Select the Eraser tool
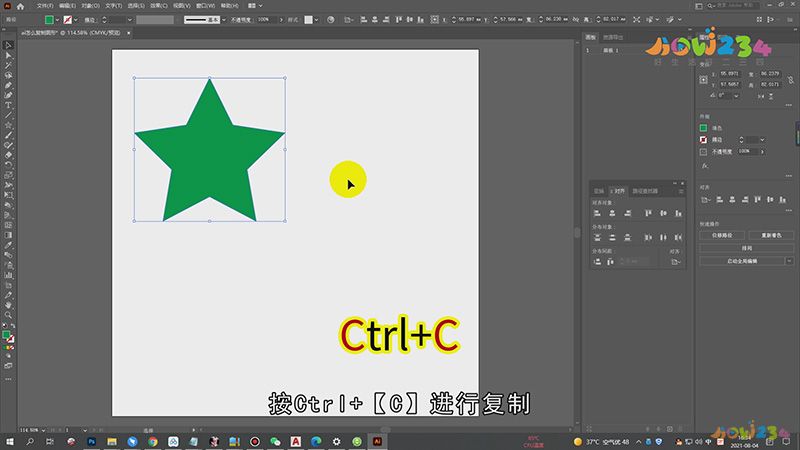 click(x=8, y=155)
